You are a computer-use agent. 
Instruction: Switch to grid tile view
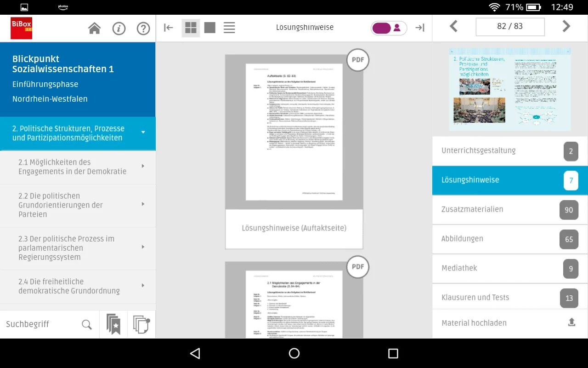pyautogui.click(x=191, y=28)
